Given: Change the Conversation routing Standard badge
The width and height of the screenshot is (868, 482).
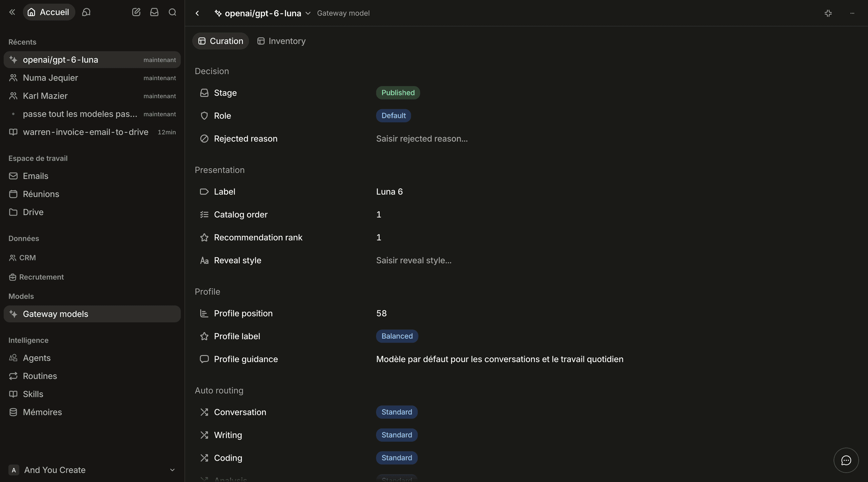Looking at the screenshot, I should pos(397,412).
